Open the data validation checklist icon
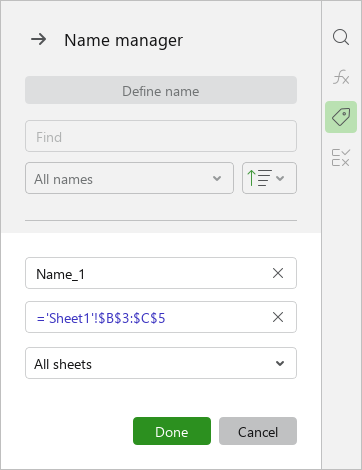The height and width of the screenshot is (470, 362). pyautogui.click(x=341, y=157)
